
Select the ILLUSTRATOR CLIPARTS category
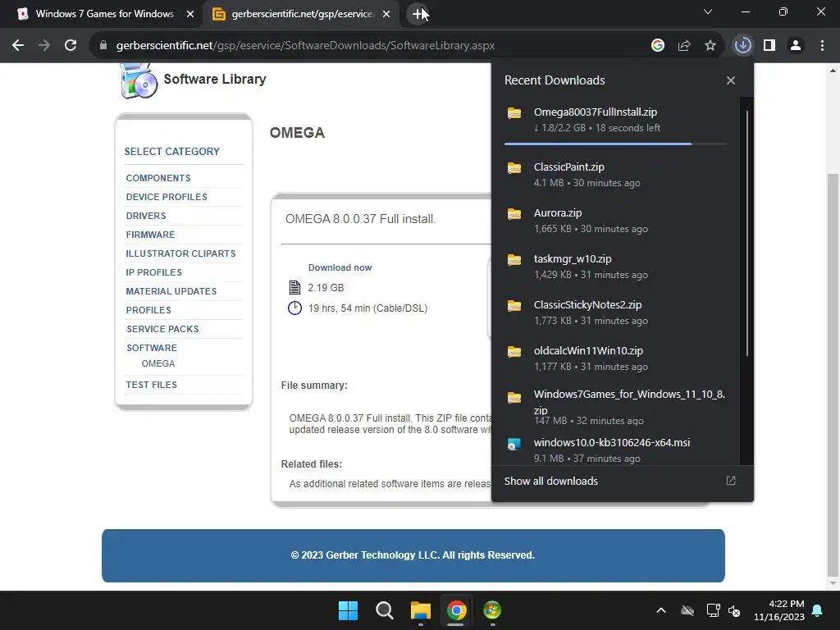coord(180,253)
